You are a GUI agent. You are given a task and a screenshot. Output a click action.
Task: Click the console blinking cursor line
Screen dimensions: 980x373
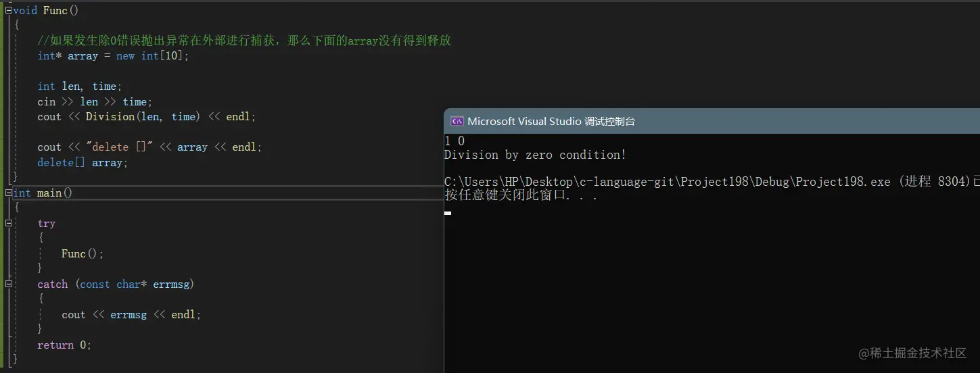coord(448,212)
